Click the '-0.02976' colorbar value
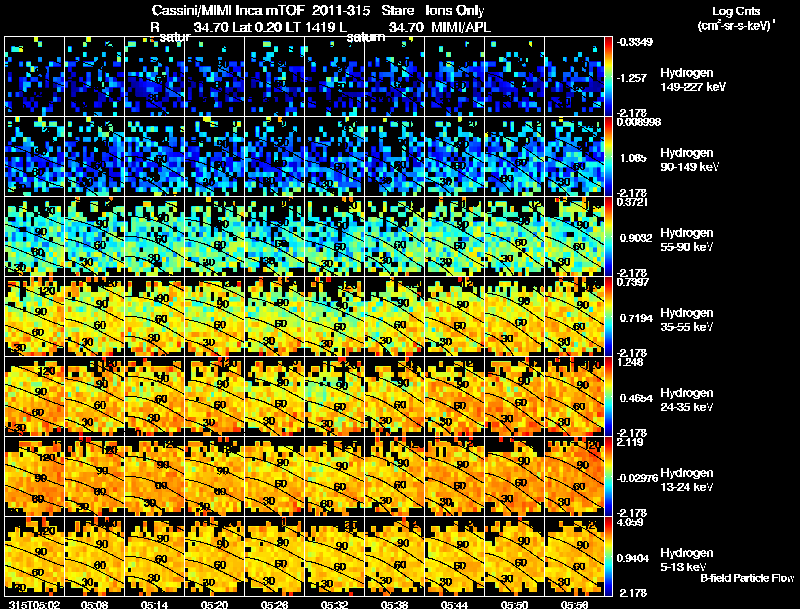 click(x=637, y=478)
